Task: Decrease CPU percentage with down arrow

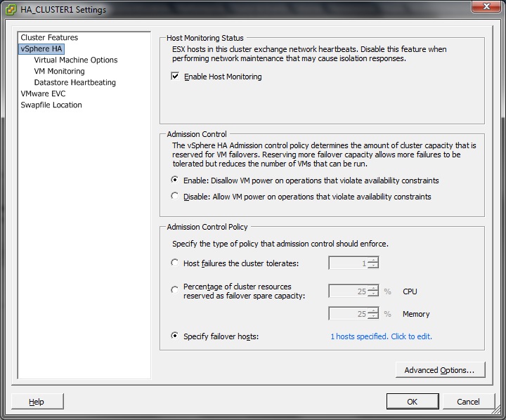Action: click(373, 294)
